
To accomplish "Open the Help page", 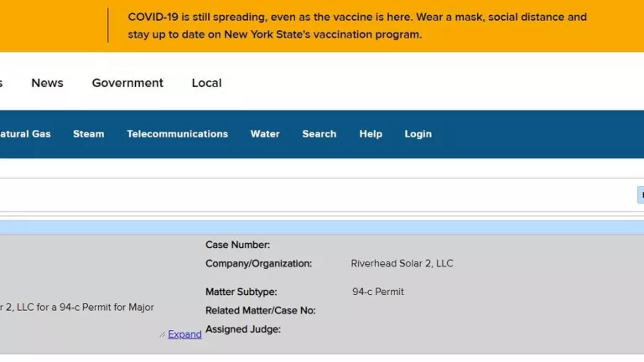I will [371, 134].
